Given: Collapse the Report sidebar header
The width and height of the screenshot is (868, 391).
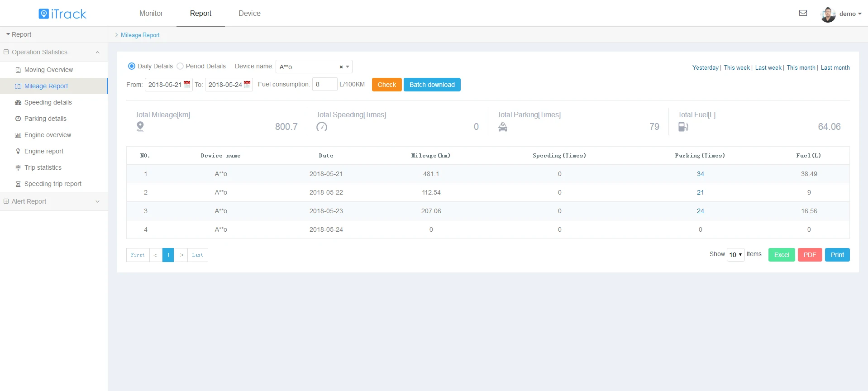Looking at the screenshot, I should pos(54,34).
